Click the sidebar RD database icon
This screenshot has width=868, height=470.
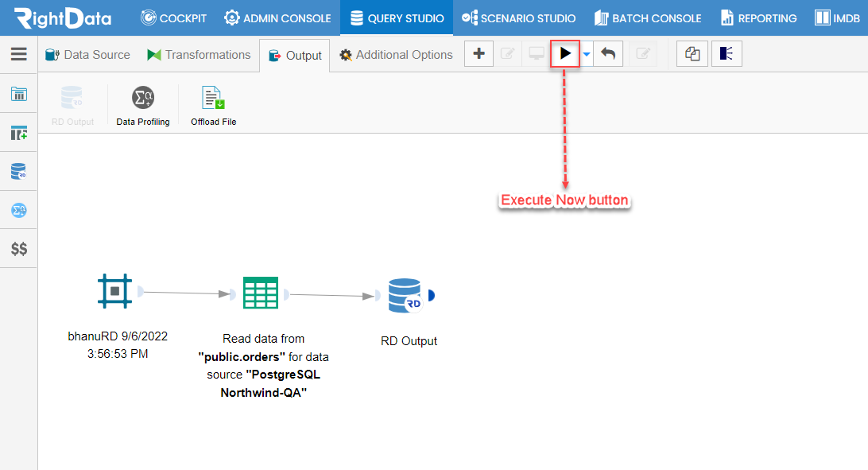(x=19, y=172)
